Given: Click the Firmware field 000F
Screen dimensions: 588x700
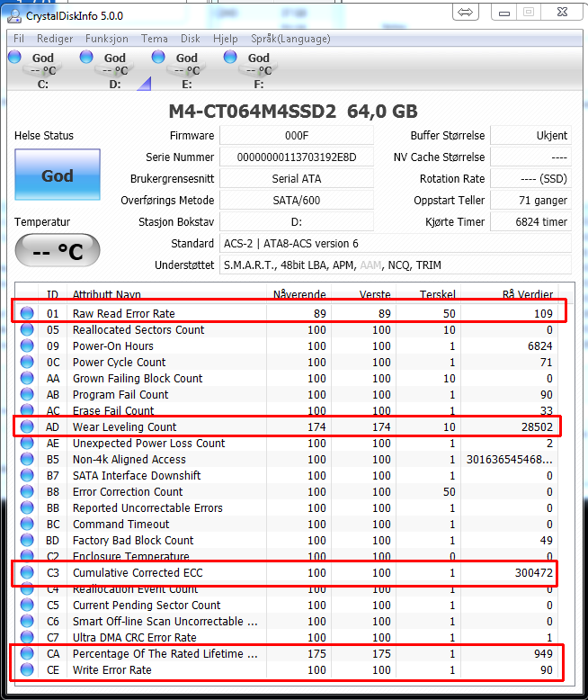Looking at the screenshot, I should pyautogui.click(x=297, y=135).
